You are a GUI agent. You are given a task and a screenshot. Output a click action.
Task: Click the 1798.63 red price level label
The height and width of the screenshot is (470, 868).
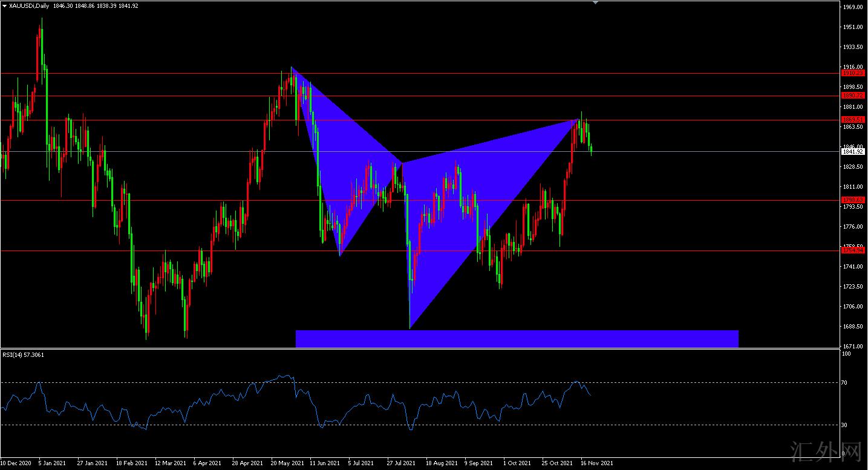point(853,200)
